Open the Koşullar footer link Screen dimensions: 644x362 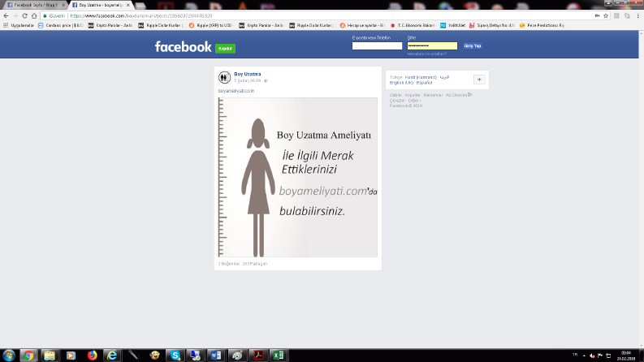pos(413,95)
